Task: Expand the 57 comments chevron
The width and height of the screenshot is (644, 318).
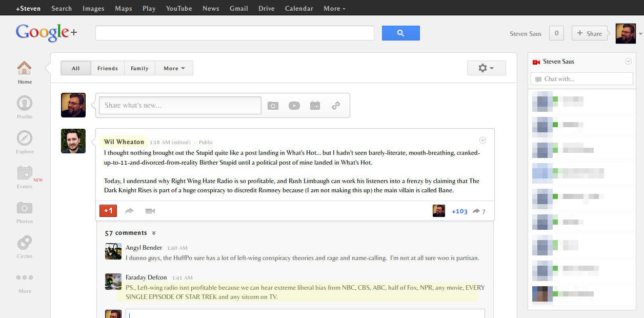Action: (154, 233)
